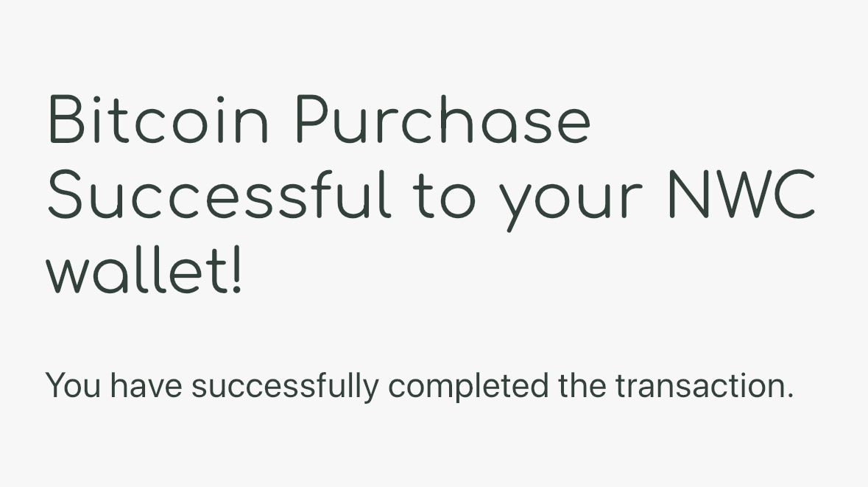The image size is (868, 487).
Task: Click the word "Purchase" in heading
Action: (443, 119)
